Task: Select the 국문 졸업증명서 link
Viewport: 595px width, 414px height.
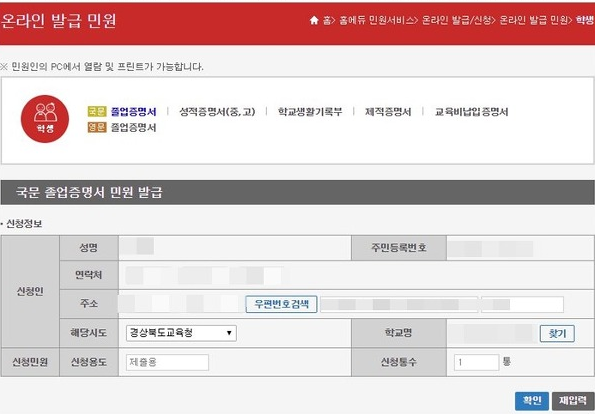Action: coord(134,112)
